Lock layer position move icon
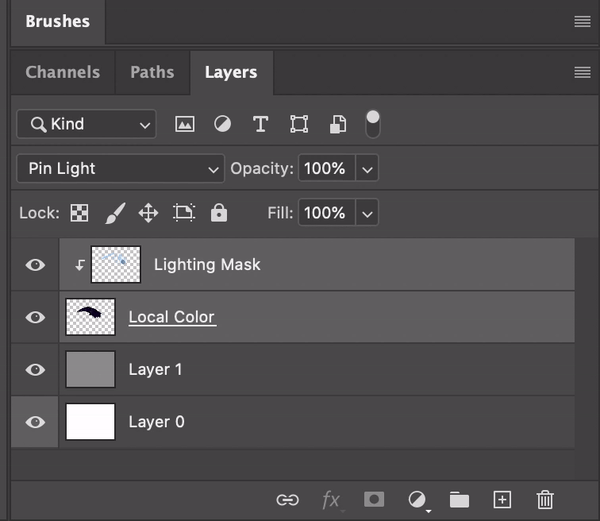Screen dimensions: 600x521 coord(148,213)
